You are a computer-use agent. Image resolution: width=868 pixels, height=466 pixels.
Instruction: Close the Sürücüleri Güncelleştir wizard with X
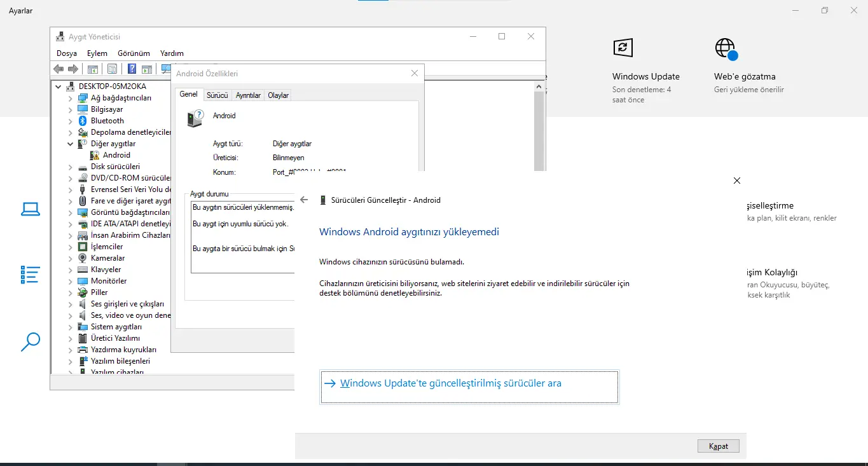coord(736,181)
